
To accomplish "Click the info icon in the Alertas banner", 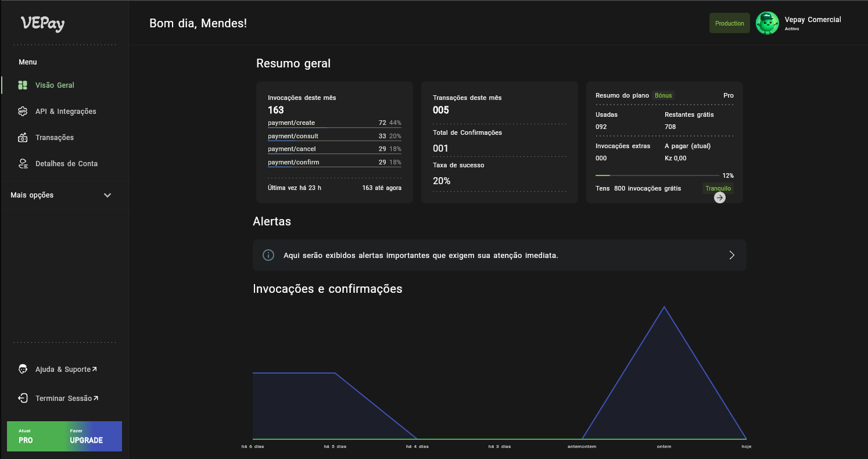I will coord(268,254).
